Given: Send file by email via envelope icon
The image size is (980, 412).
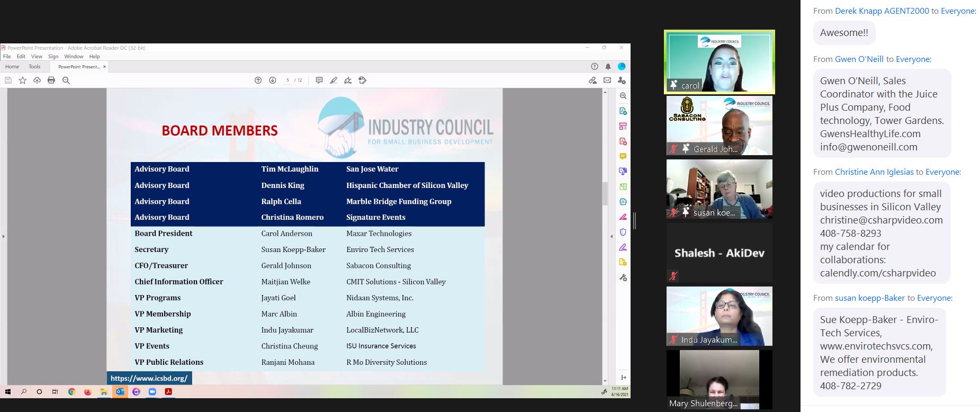Looking at the screenshot, I should click(x=607, y=80).
